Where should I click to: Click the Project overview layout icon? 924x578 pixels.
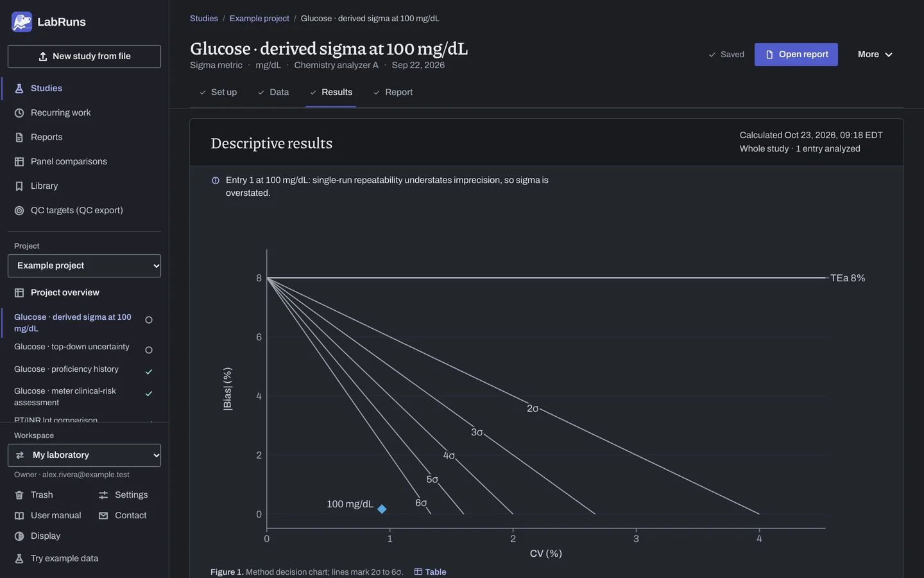click(19, 293)
